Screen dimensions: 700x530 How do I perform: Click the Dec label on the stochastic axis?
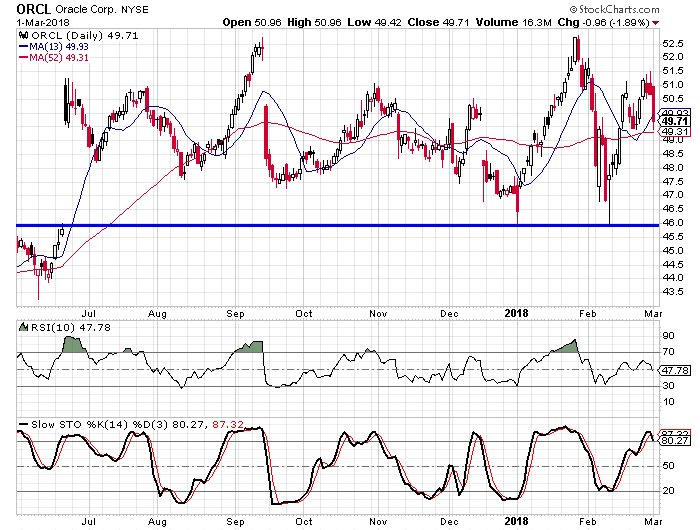[x=449, y=522]
